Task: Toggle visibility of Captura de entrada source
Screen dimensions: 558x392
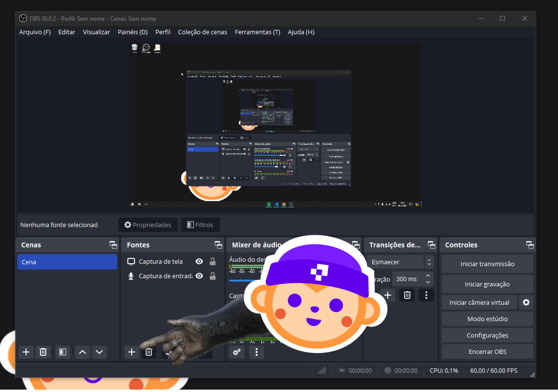Action: pos(199,276)
